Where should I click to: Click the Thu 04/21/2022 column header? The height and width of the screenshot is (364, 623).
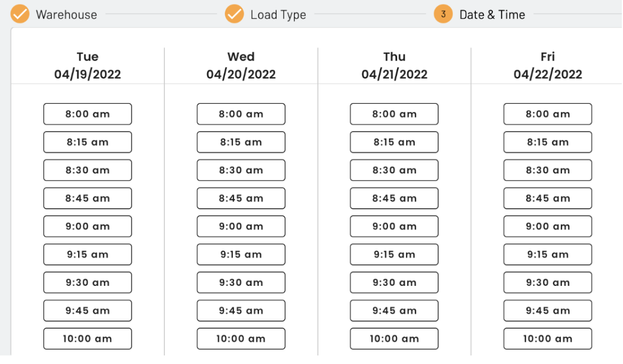click(394, 66)
